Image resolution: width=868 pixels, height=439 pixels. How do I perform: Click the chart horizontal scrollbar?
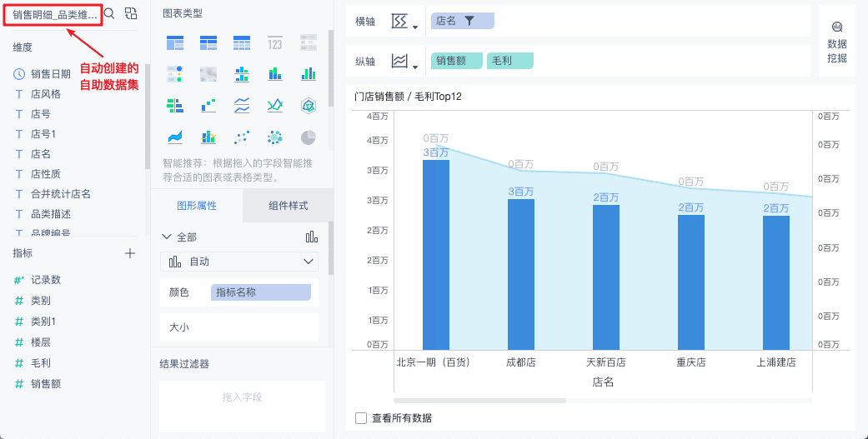(x=479, y=400)
